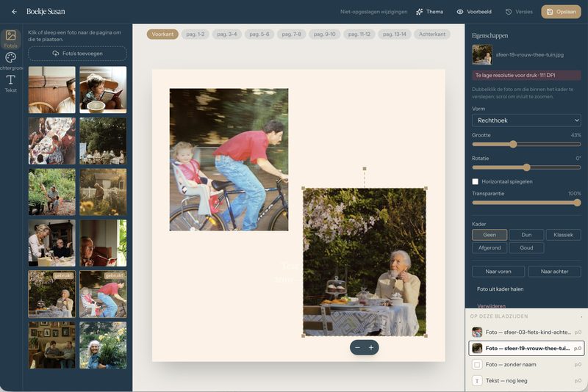588x392 pixels.
Task: Switch to the Achterkant tab
Action: coord(432,34)
